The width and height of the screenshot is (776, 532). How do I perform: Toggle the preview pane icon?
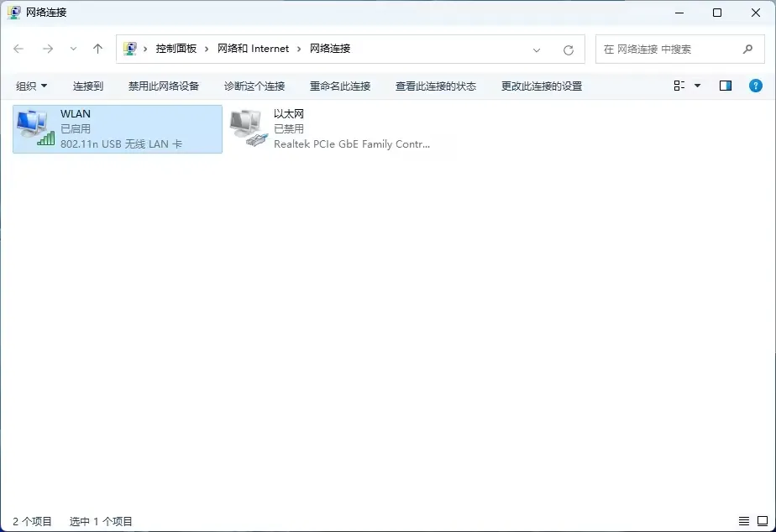[x=725, y=85]
